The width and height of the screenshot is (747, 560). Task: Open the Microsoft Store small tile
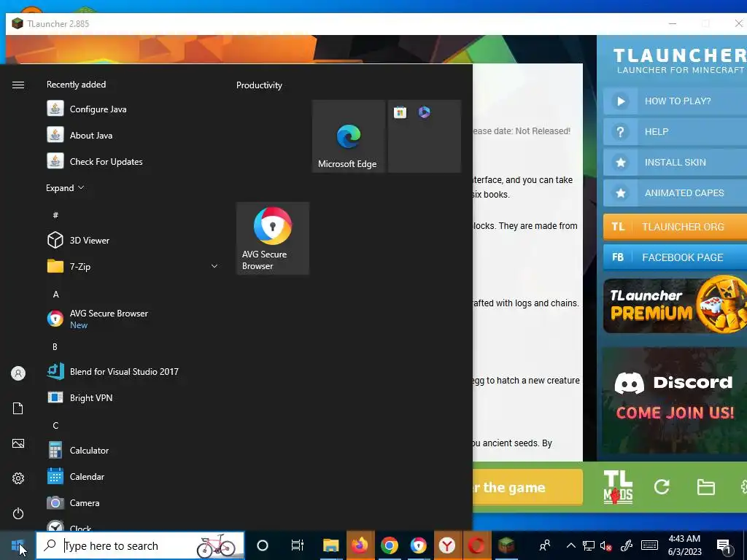(x=400, y=112)
